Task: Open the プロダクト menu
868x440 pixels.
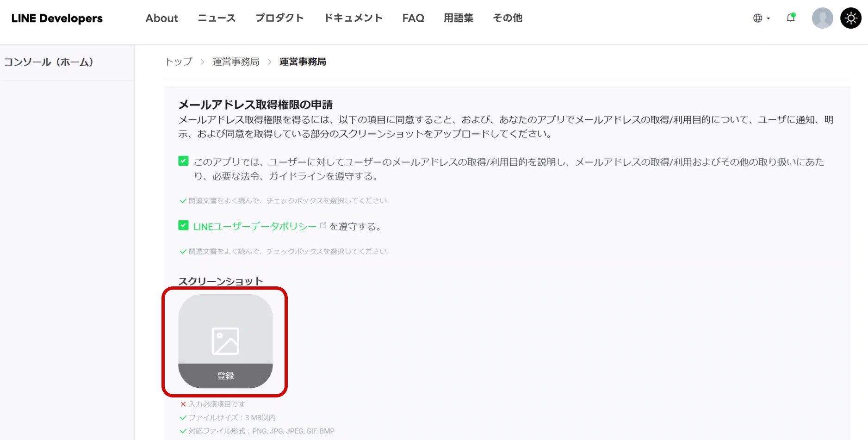Action: 279,18
